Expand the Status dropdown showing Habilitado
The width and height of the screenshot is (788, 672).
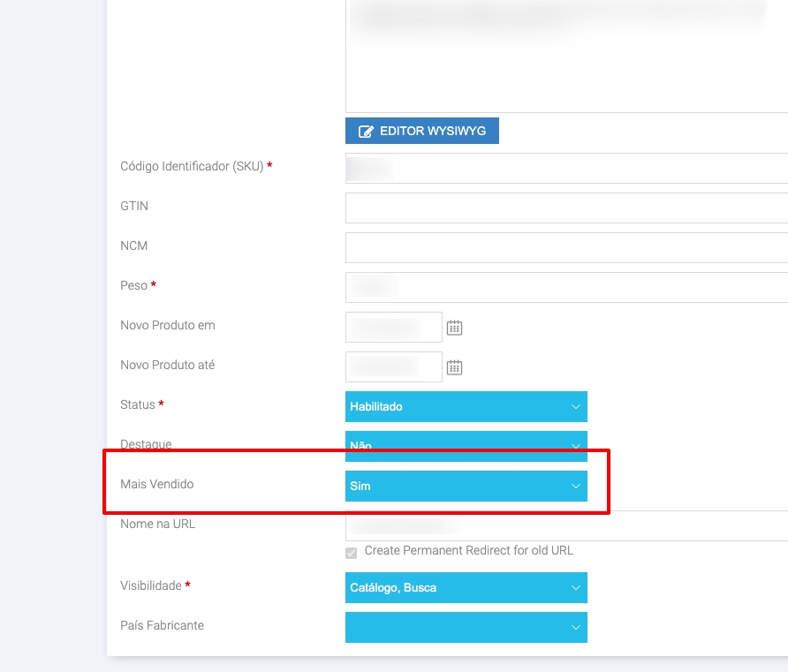click(x=466, y=407)
